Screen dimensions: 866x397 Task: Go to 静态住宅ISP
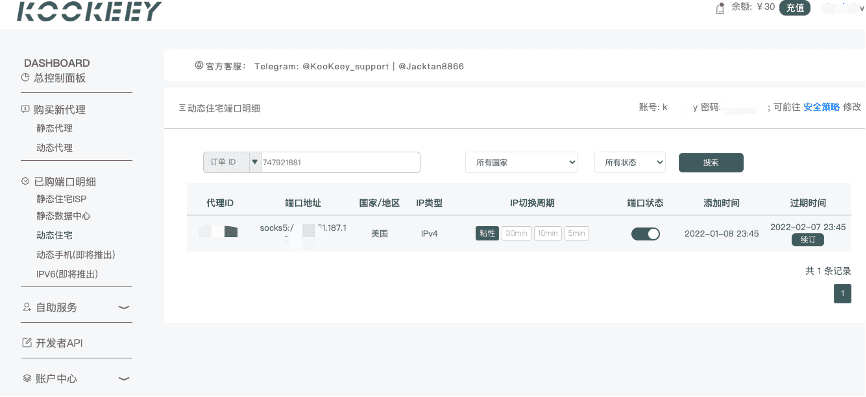click(x=62, y=199)
